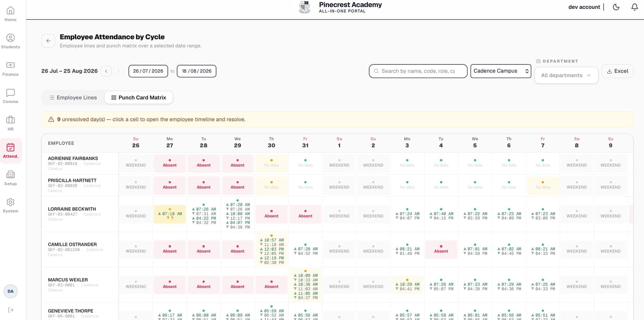Open the Setup section
This screenshot has width=644, height=320.
[10, 179]
